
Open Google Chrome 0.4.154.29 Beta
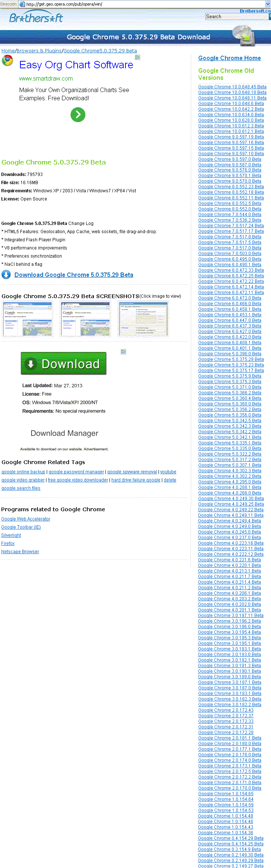click(x=231, y=838)
